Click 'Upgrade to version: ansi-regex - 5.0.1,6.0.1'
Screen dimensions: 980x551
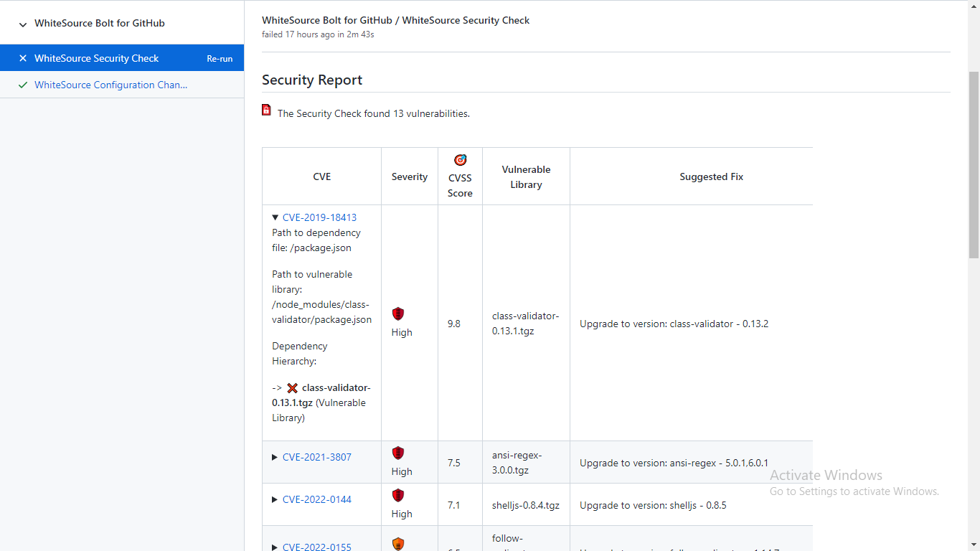[674, 463]
